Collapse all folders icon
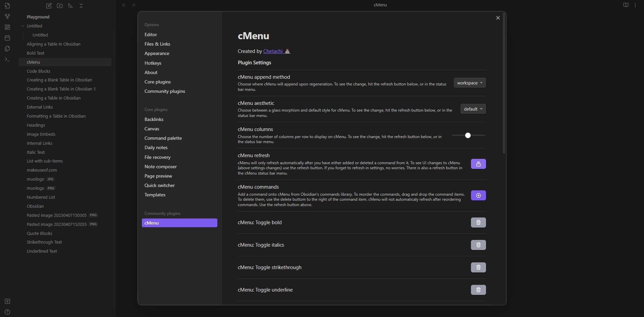Screen dimensions: 644x317 [81, 6]
